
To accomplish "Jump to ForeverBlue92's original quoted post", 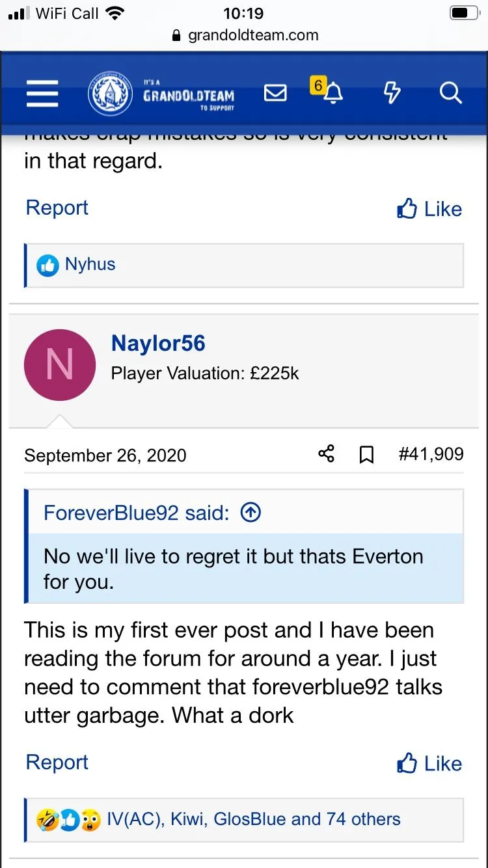I will (251, 513).
